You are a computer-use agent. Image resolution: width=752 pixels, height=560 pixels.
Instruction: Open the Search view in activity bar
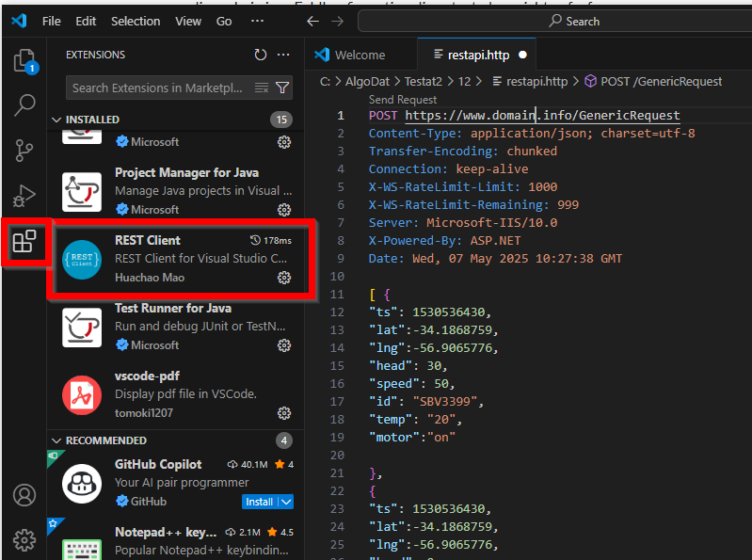[24, 105]
